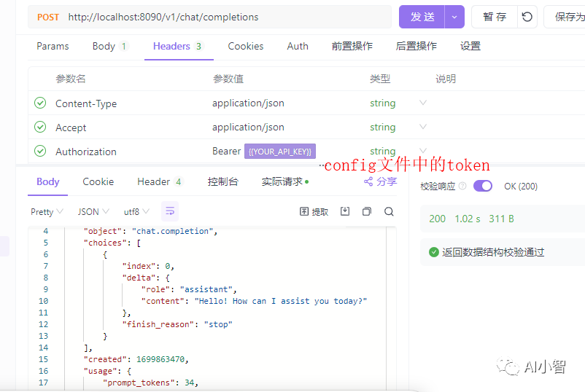The image size is (585, 392).
Task: Select the response Body tab
Action: click(x=47, y=182)
